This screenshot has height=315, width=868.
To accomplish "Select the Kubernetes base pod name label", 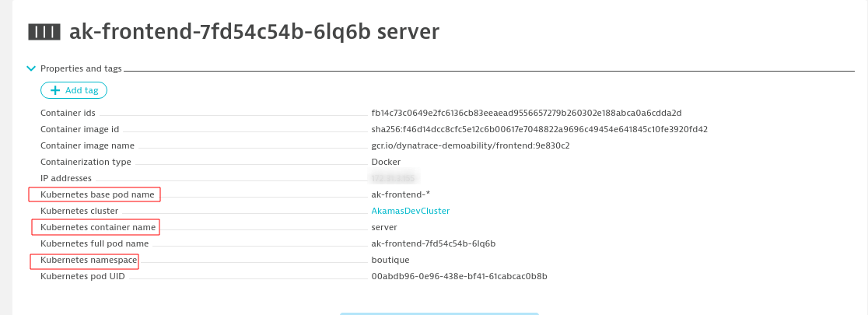I will [94, 194].
